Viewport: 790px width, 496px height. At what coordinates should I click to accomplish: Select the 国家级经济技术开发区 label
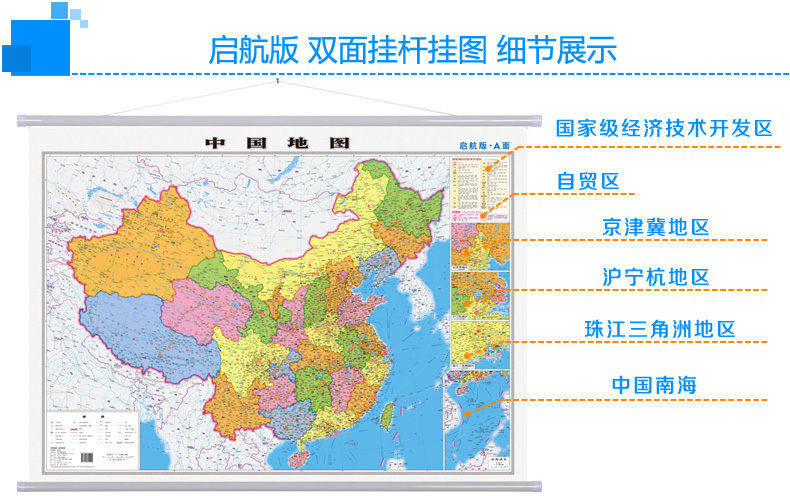pyautogui.click(x=664, y=128)
